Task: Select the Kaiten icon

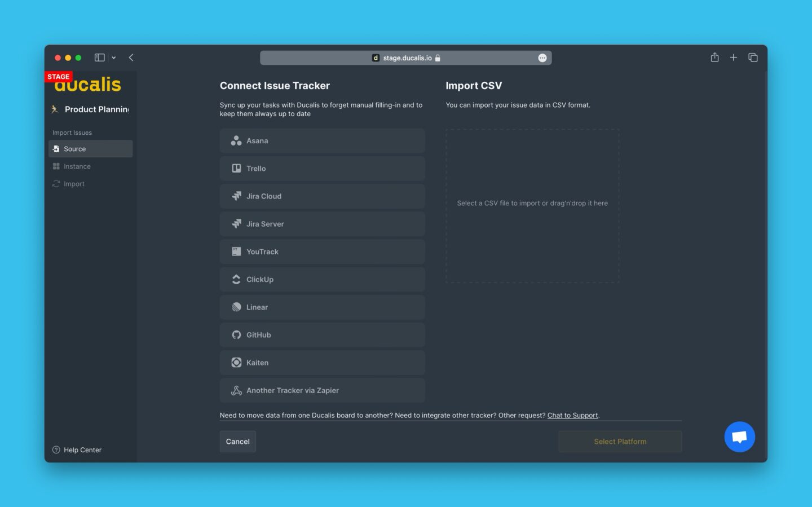Action: point(236,363)
